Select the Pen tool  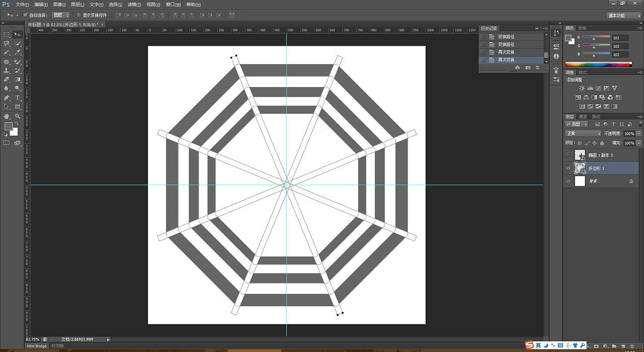(7, 98)
